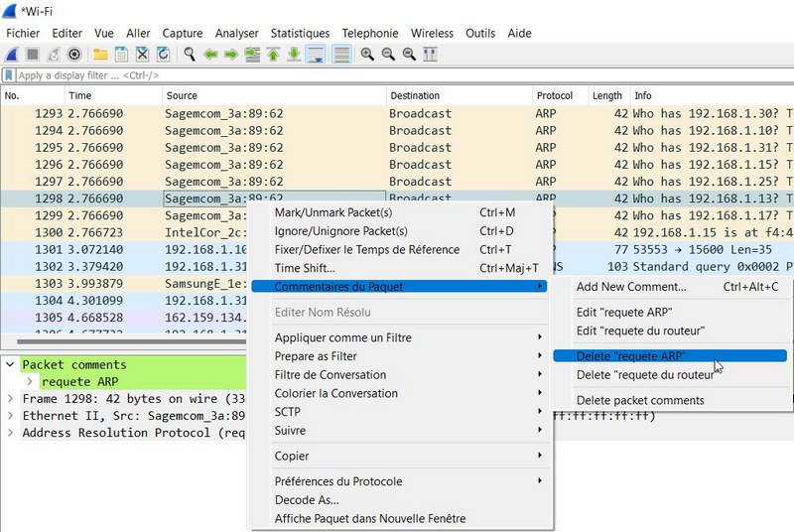The image size is (794, 532).
Task: Select Mark/Unmark Packet(s) in the context menu
Action: pyautogui.click(x=332, y=212)
